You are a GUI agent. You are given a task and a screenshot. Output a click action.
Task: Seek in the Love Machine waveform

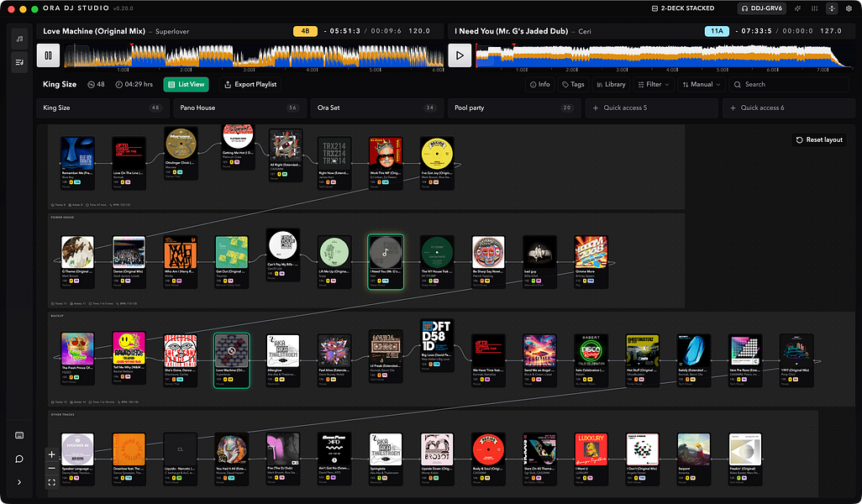pos(254,56)
